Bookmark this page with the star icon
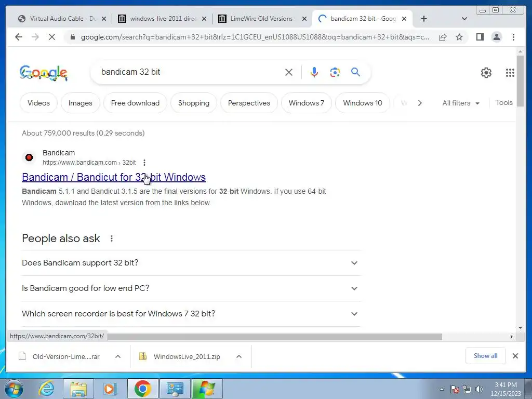The width and height of the screenshot is (532, 399). [459, 37]
